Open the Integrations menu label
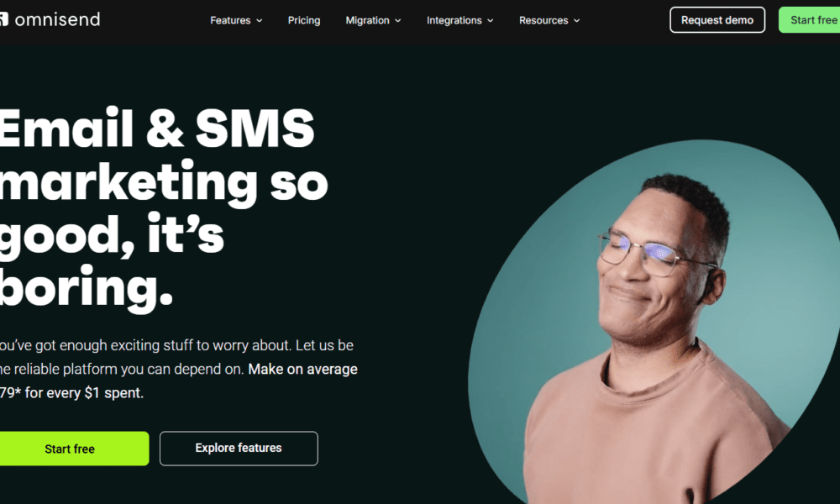Screen dimensions: 840x504 coord(454,20)
